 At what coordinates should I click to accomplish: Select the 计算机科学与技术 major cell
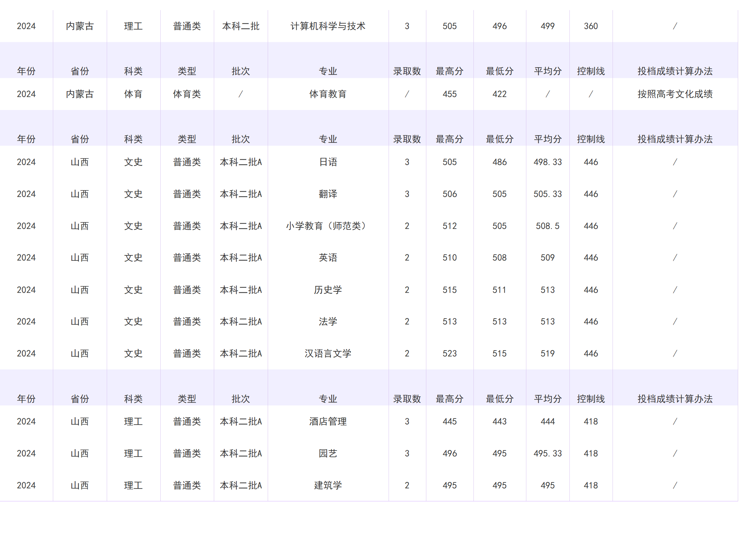pos(328,26)
